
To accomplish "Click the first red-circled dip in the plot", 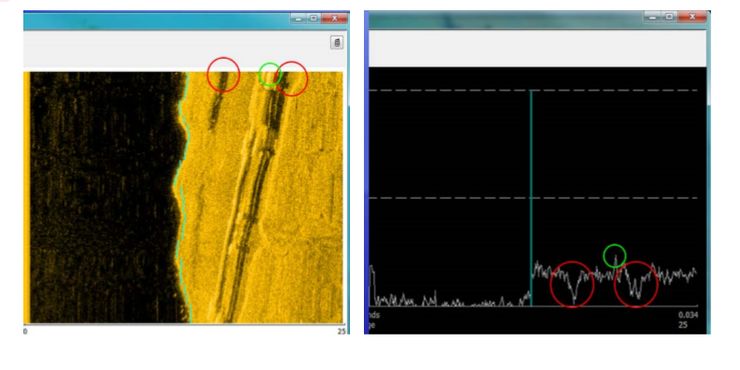I will 572,284.
